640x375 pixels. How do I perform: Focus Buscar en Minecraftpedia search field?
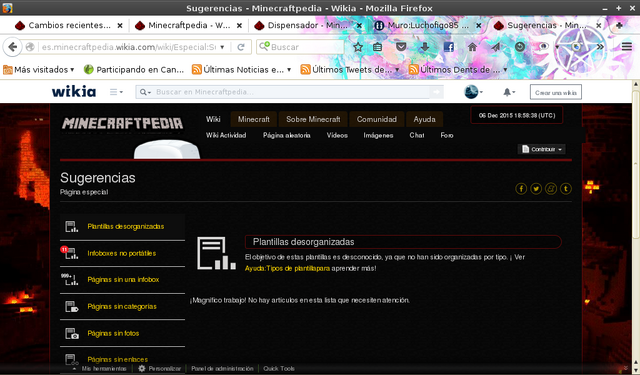pyautogui.click(x=290, y=92)
